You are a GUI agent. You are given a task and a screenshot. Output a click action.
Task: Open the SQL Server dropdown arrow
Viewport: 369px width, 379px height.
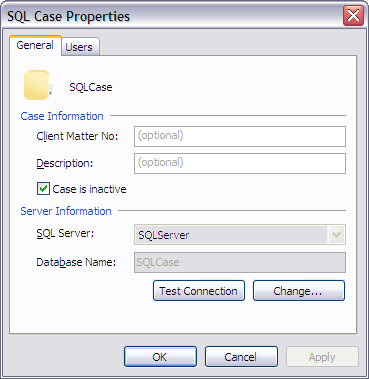tap(336, 235)
